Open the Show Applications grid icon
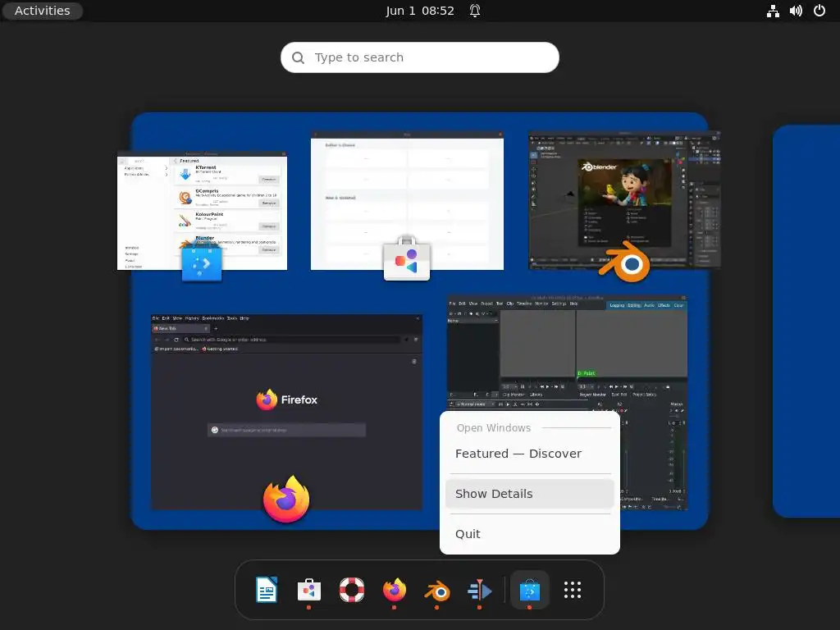The image size is (840, 630). pos(572,590)
